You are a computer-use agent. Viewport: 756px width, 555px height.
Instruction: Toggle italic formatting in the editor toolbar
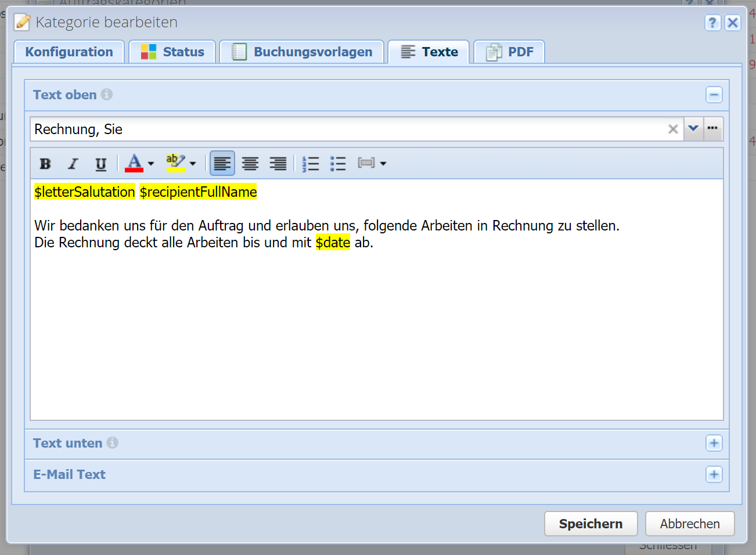point(73,164)
